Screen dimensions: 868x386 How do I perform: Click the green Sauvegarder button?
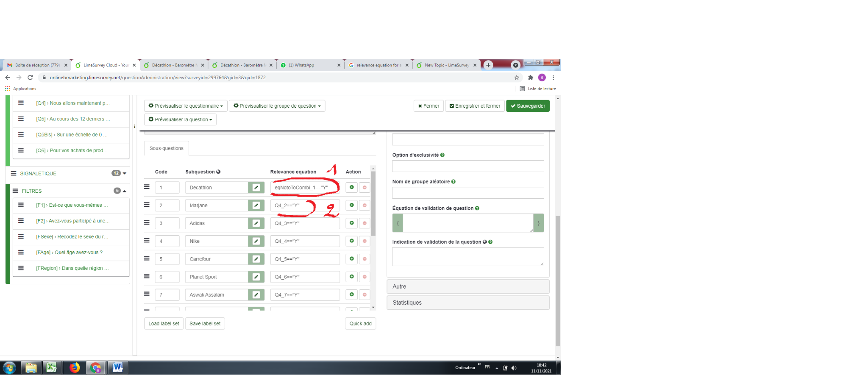[528, 106]
